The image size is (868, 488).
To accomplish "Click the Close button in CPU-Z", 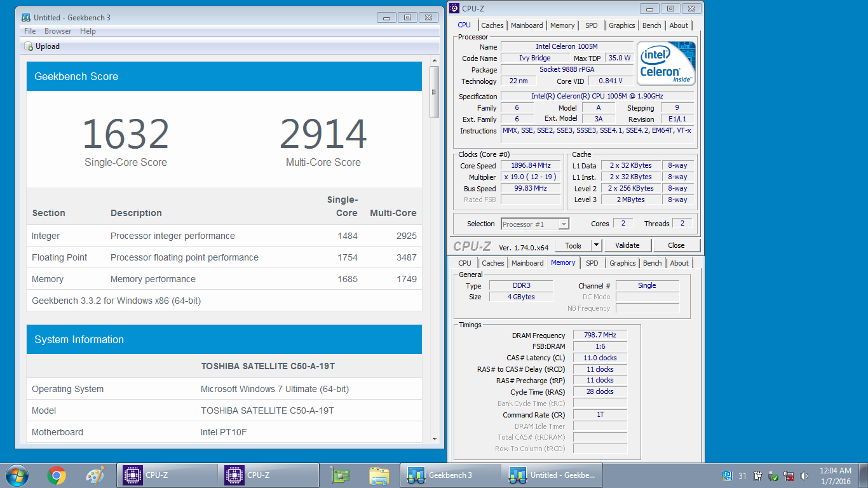I will (x=676, y=245).
